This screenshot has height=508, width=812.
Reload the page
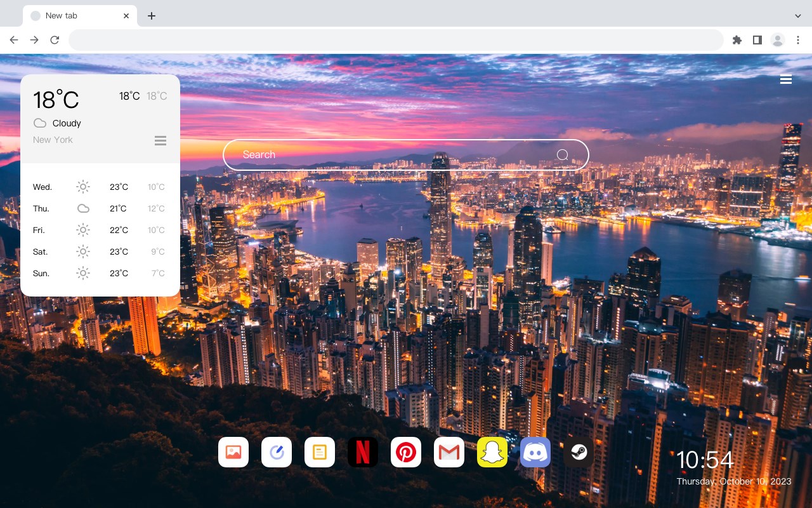click(x=55, y=40)
